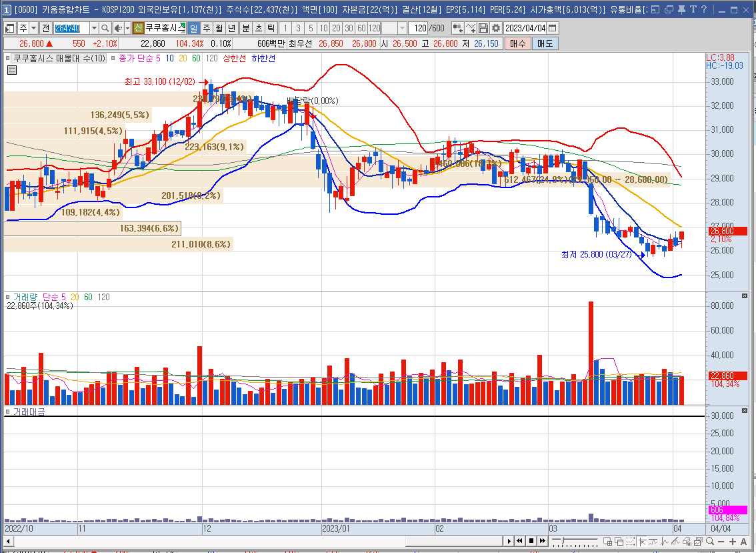Toggle the 거래량 volume panel marker

pos(7,298)
